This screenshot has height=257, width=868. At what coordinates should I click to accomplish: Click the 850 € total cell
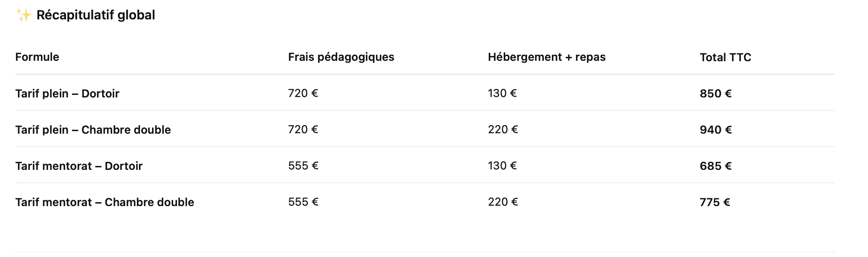715,94
